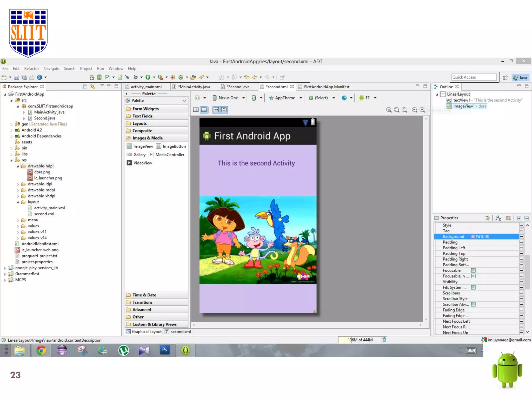The width and height of the screenshot is (532, 399).
Task: Toggle the Focusable property checkbox
Action: [x=473, y=270]
